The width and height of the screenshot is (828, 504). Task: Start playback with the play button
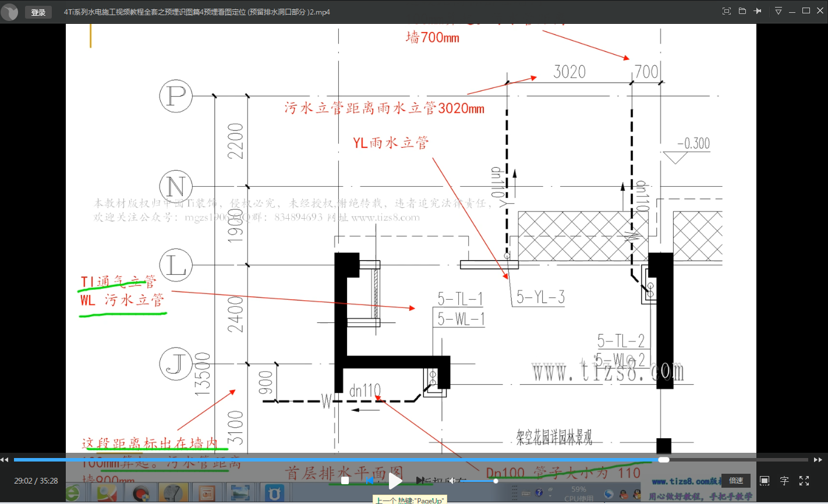pos(395,481)
